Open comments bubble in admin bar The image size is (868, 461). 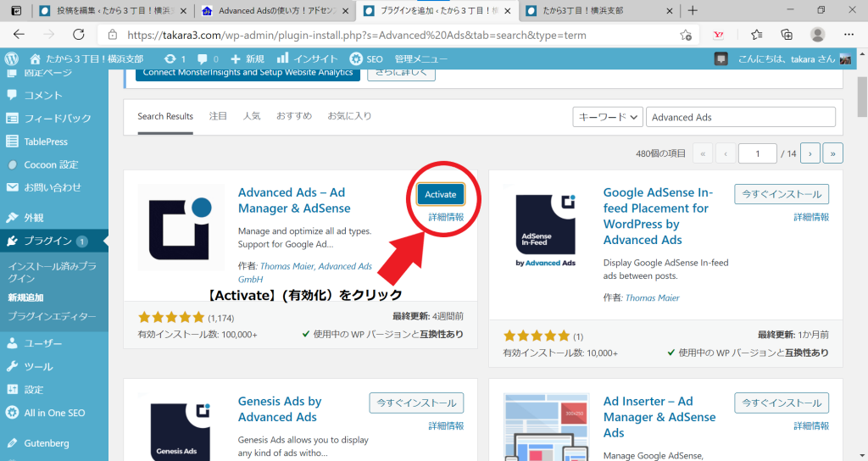pyautogui.click(x=208, y=58)
